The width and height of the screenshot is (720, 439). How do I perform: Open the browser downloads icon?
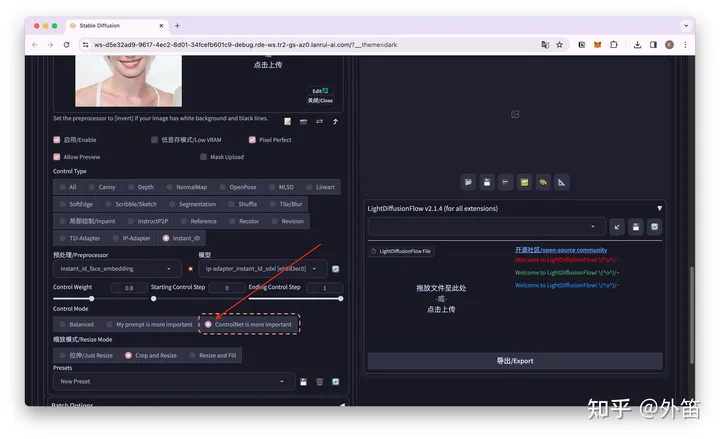pyautogui.click(x=637, y=45)
